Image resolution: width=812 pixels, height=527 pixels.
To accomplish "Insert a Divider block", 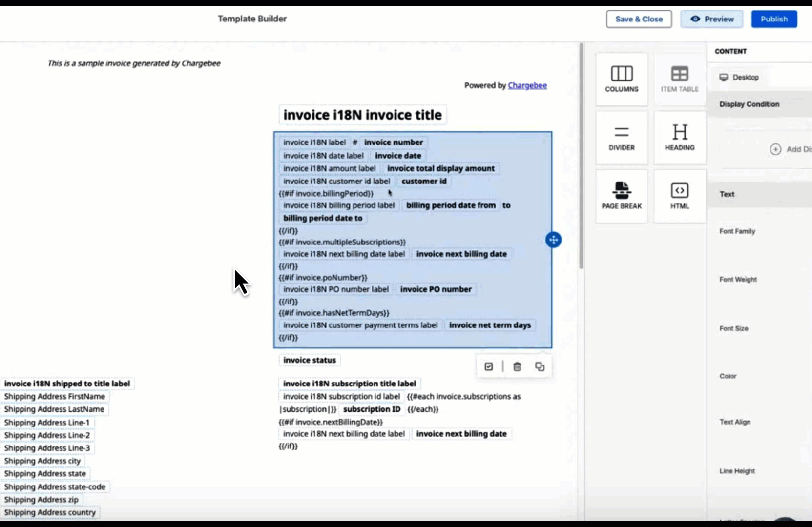I will [x=622, y=138].
